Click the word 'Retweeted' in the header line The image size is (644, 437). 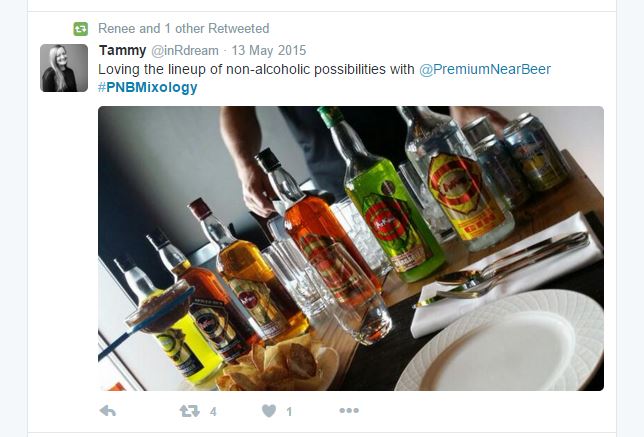pyautogui.click(x=239, y=29)
